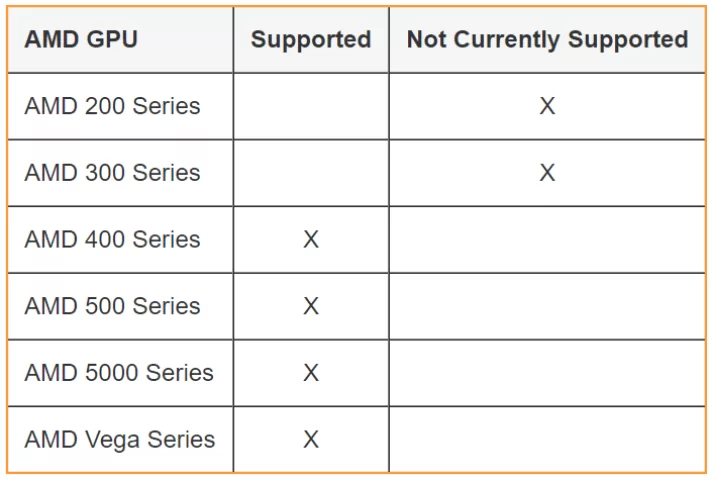
Task: Select the X in AMD Vega Series row
Action: click(311, 440)
